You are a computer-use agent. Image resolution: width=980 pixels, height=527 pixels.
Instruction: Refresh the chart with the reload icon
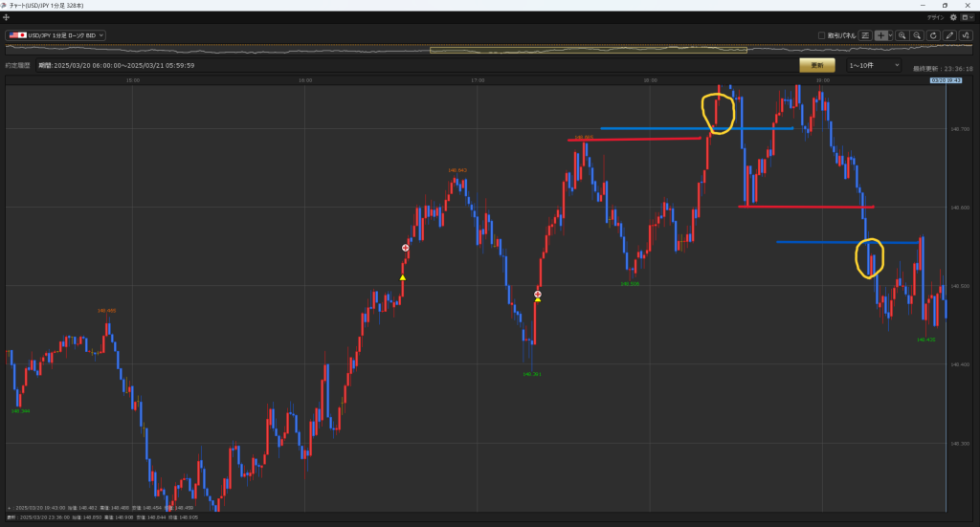click(933, 35)
